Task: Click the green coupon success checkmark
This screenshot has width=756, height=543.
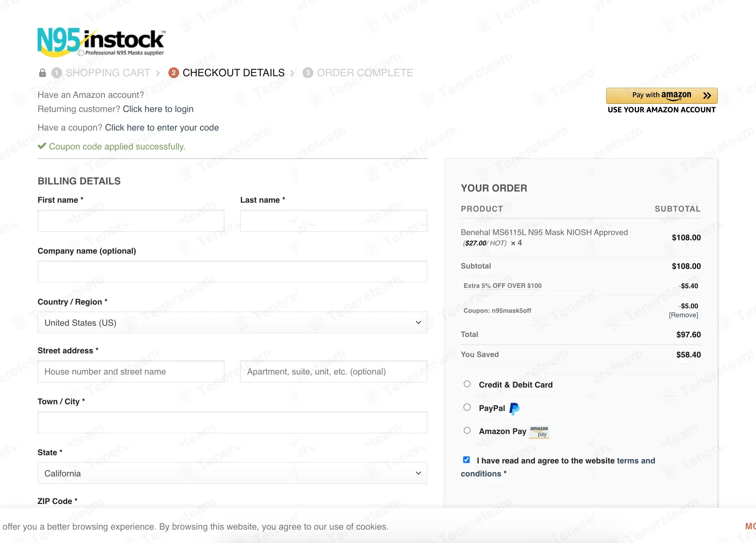Action: [42, 146]
